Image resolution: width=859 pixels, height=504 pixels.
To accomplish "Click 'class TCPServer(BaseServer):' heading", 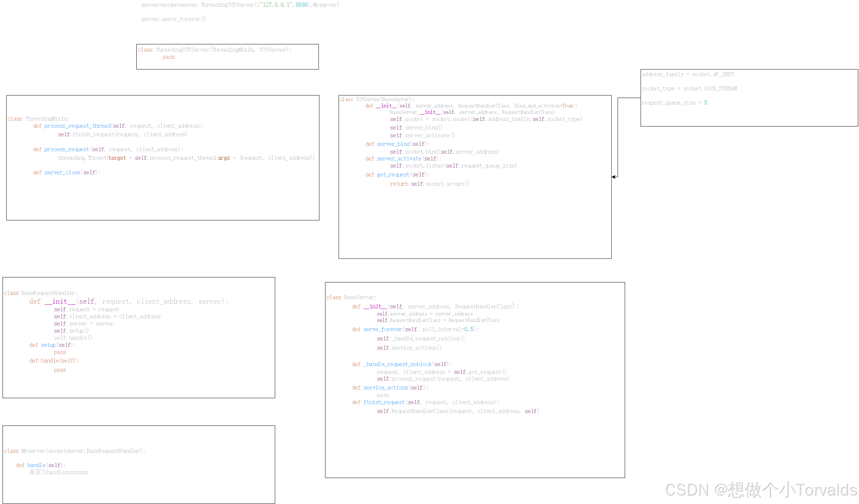I will click(x=377, y=100).
